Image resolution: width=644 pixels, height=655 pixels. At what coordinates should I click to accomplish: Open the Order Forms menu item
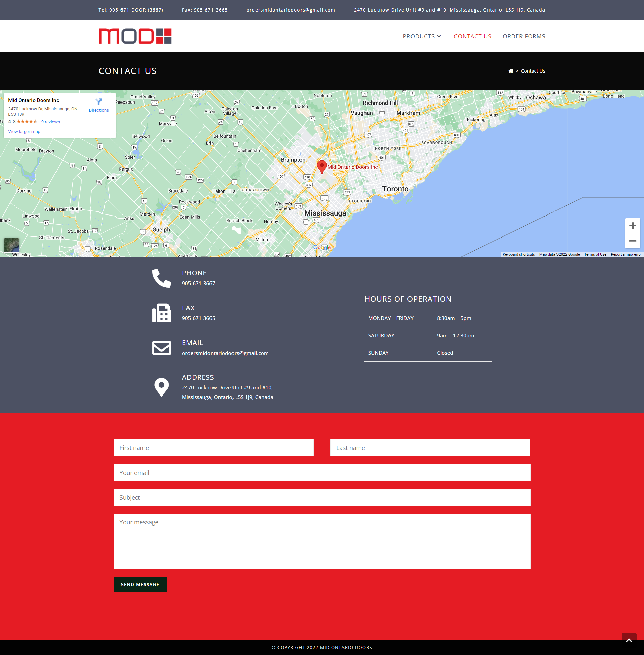click(x=524, y=36)
